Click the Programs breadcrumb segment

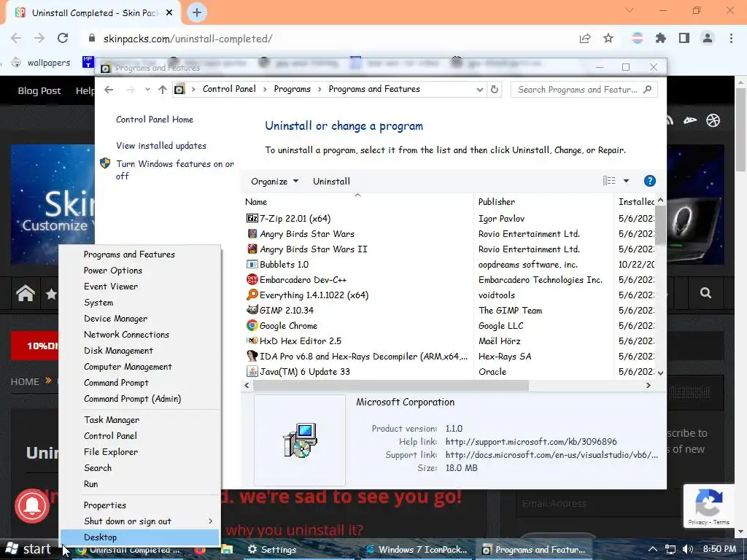(292, 89)
